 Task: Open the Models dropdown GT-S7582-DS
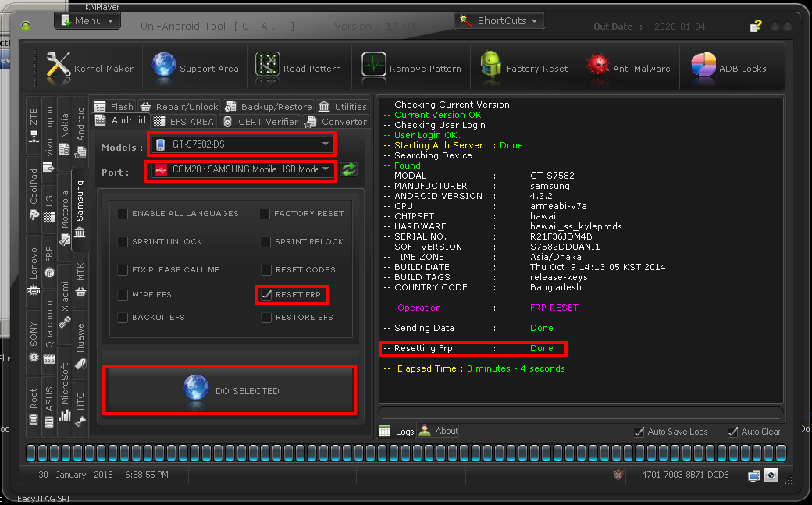point(242,144)
